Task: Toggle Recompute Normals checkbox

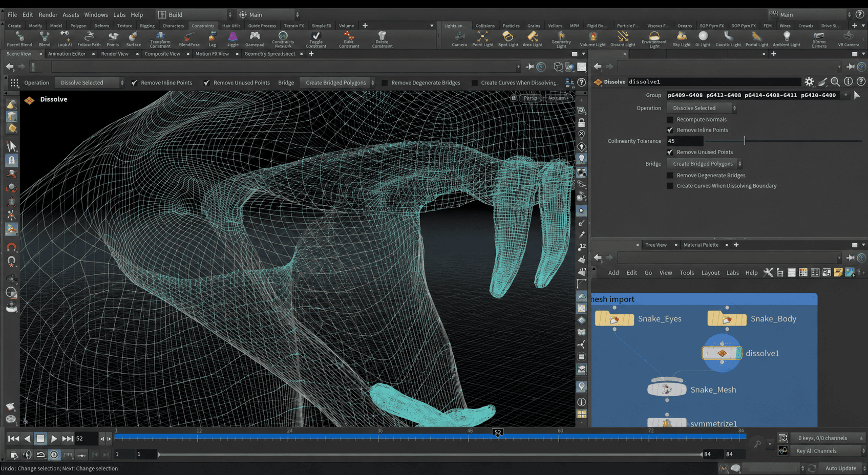Action: pyautogui.click(x=670, y=119)
